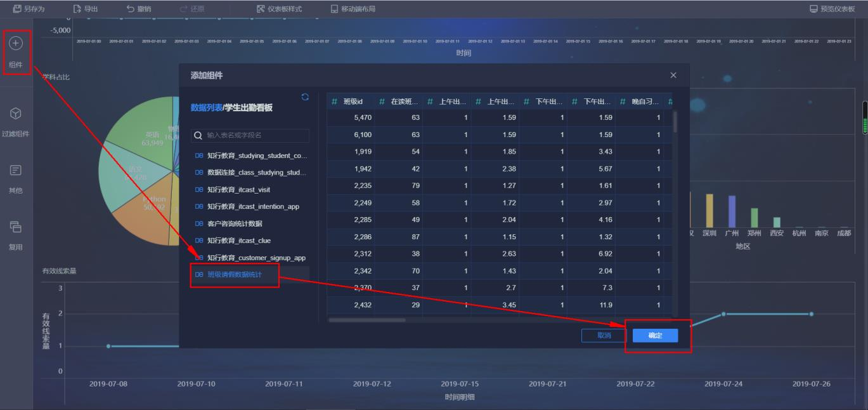Click cell value 1,919
The width and height of the screenshot is (868, 410).
tap(363, 152)
